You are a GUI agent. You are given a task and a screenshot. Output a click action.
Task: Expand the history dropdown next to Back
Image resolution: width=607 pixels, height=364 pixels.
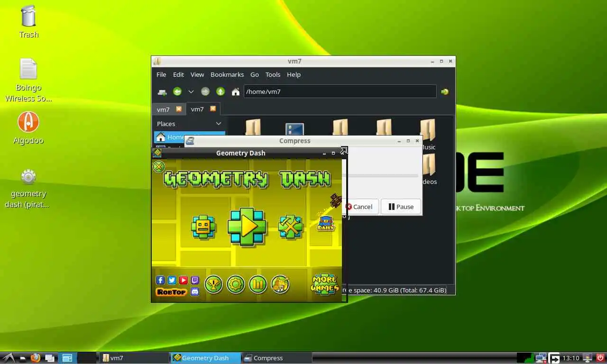(x=191, y=91)
